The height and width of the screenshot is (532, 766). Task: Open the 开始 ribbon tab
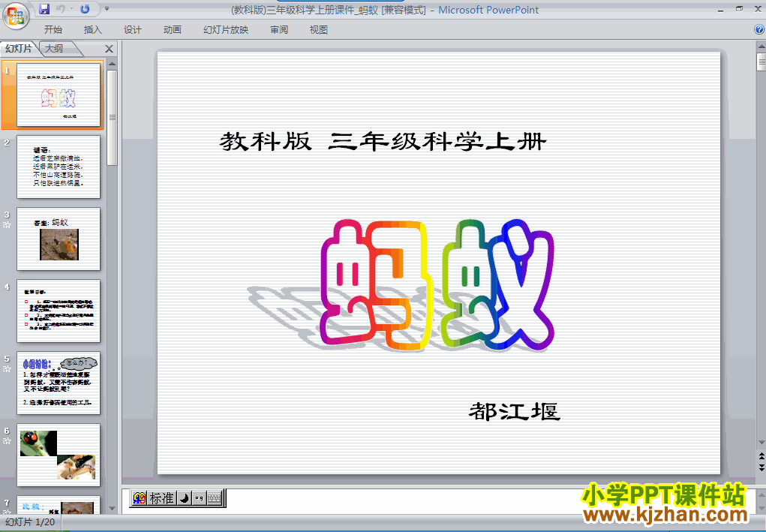click(53, 30)
